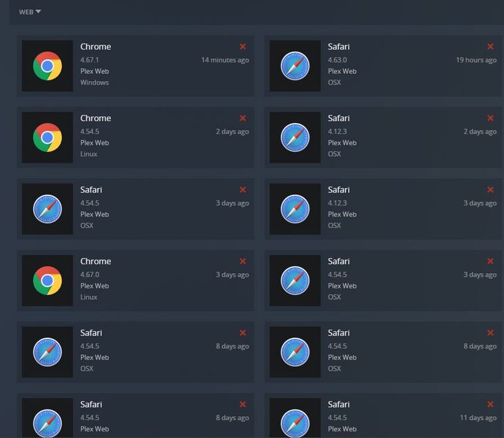Click Chrome icon on the 4.67.0 Linux card

click(x=48, y=280)
